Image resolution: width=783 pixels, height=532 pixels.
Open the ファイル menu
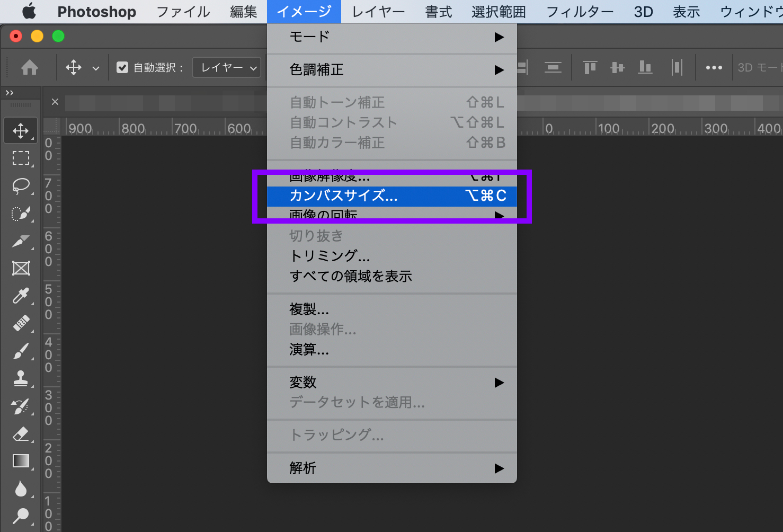[x=183, y=12]
